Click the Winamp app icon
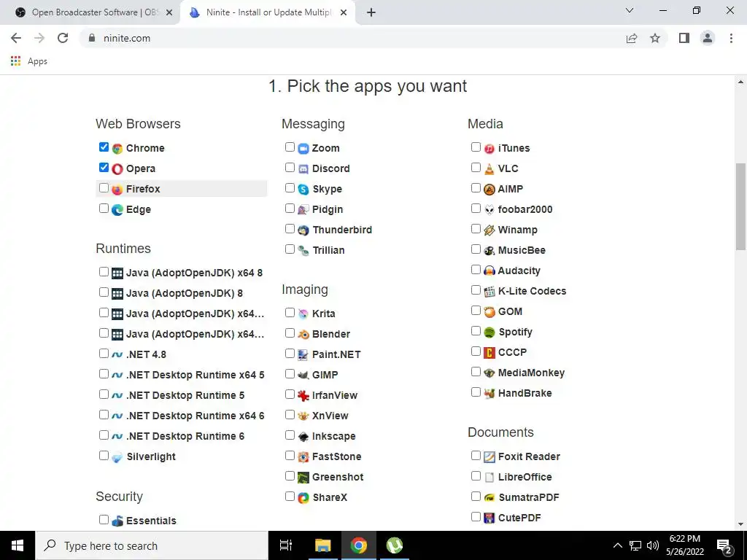 tap(489, 230)
